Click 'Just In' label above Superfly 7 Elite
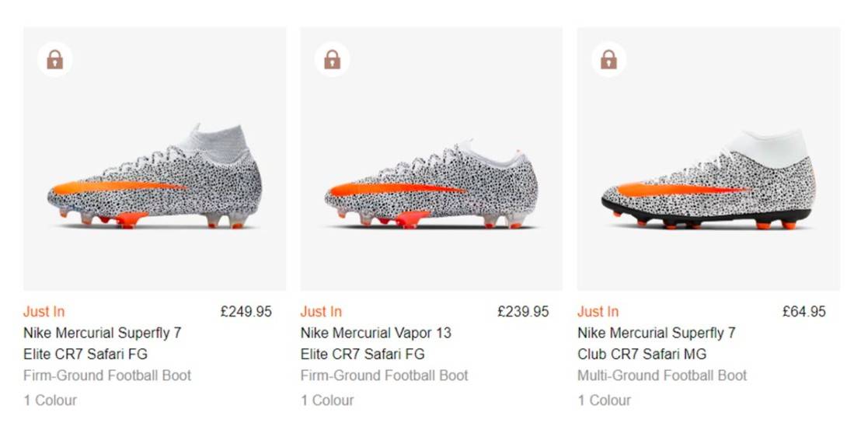The width and height of the screenshot is (868, 444). coord(44,312)
